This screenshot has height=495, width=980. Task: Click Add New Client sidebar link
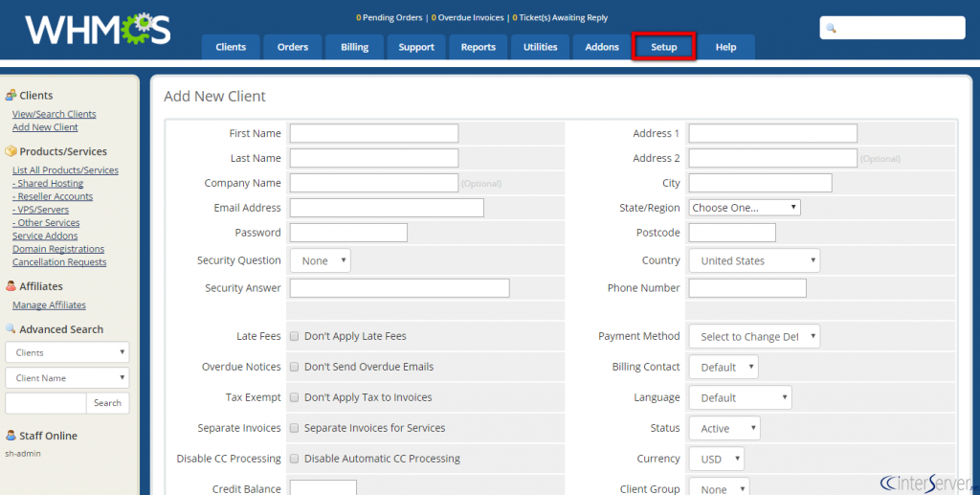(45, 127)
